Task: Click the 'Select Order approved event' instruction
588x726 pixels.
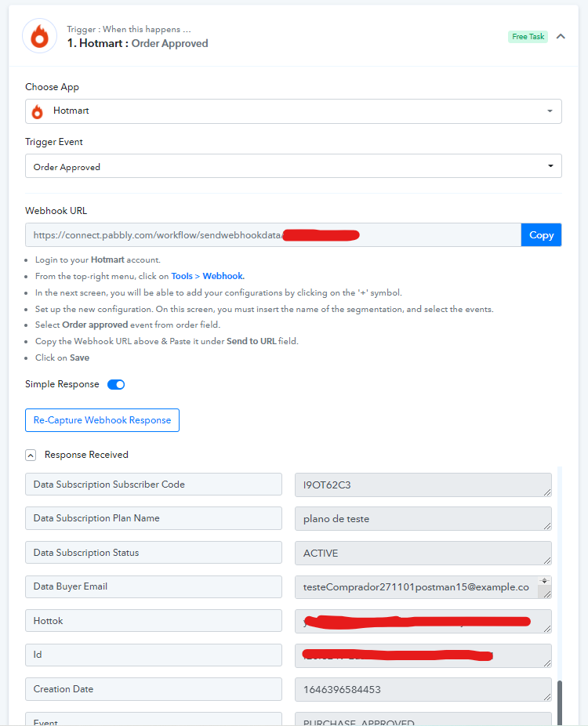Action: coord(128,325)
